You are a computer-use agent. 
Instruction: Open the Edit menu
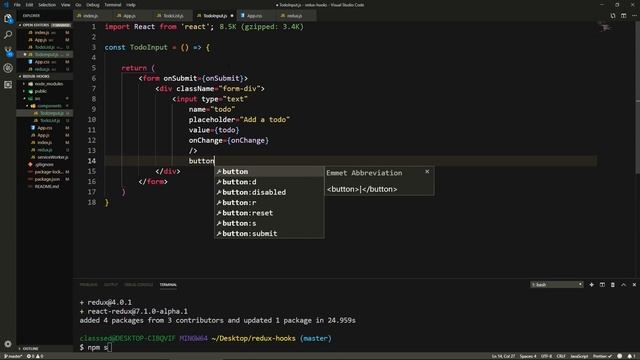[29, 5]
